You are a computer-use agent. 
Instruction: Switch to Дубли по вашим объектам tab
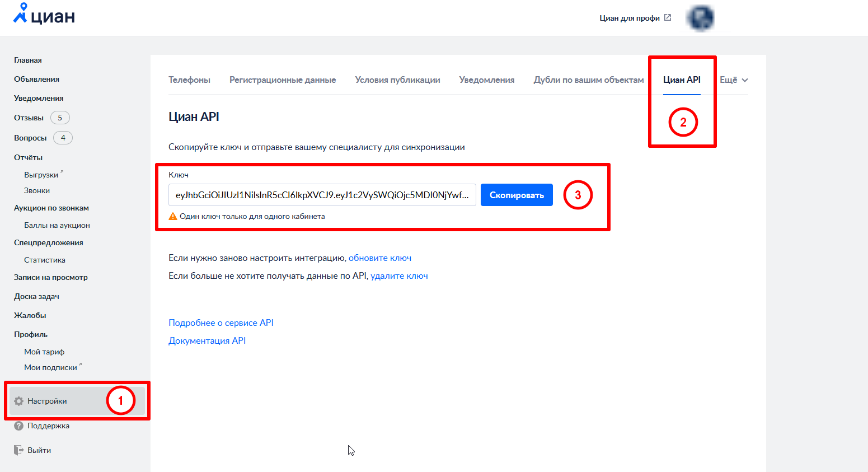point(589,80)
